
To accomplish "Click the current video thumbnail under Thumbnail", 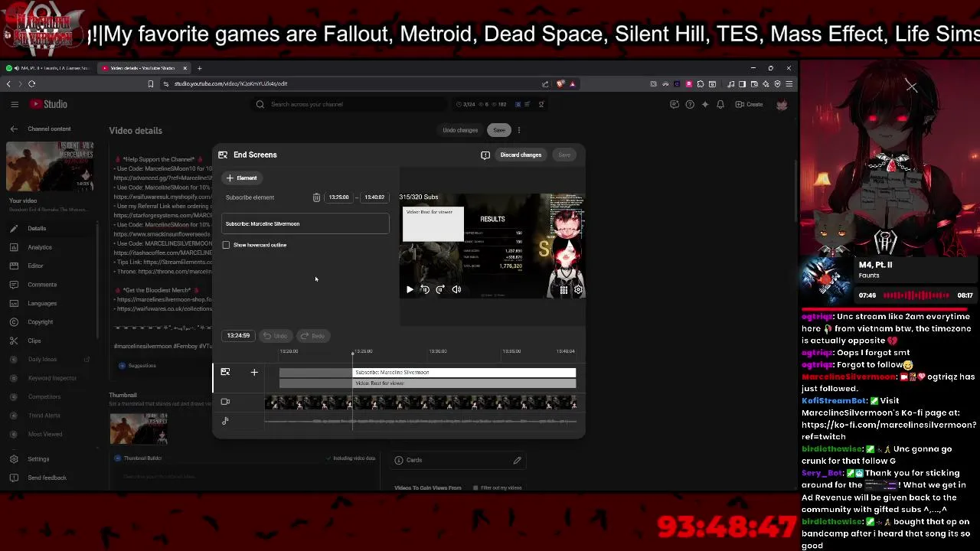I will click(x=139, y=429).
